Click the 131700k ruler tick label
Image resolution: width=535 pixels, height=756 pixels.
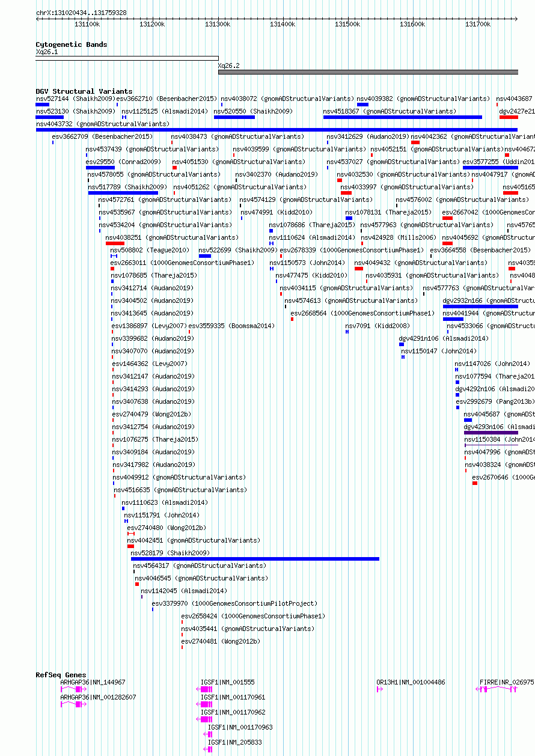tap(478, 24)
